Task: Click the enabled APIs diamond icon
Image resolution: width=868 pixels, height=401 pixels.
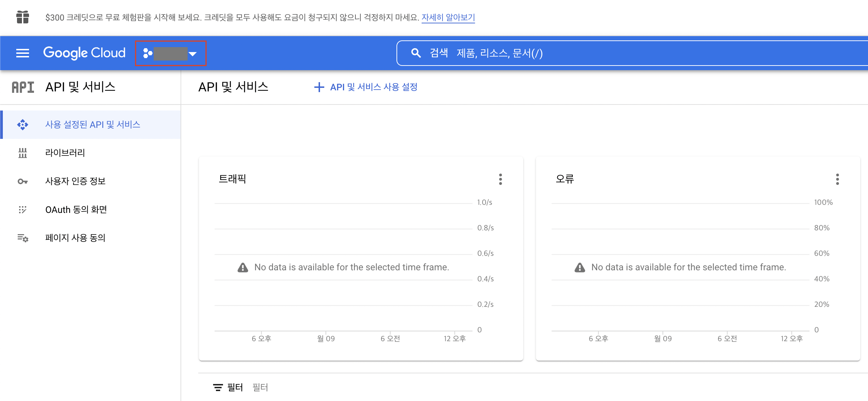Action: tap(23, 125)
